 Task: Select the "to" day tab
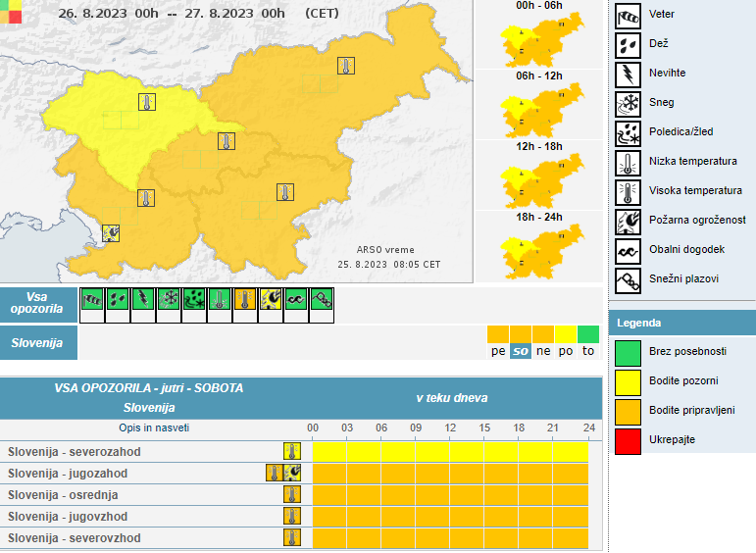tap(587, 351)
